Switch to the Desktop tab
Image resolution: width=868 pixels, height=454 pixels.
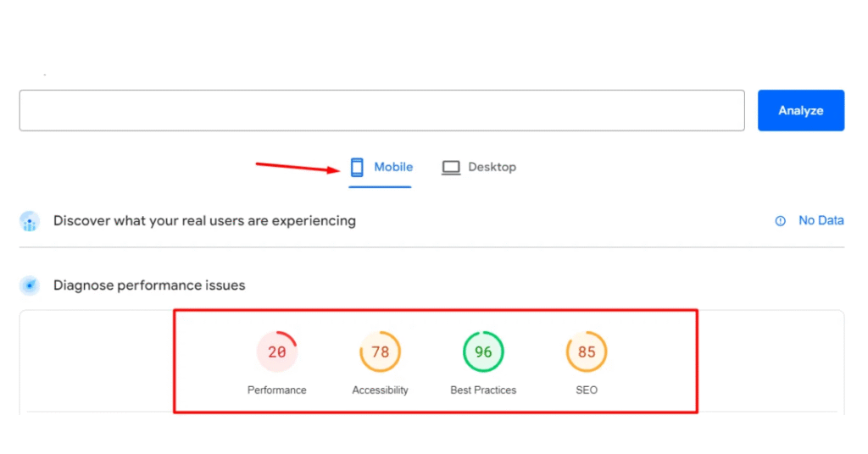[x=479, y=168]
